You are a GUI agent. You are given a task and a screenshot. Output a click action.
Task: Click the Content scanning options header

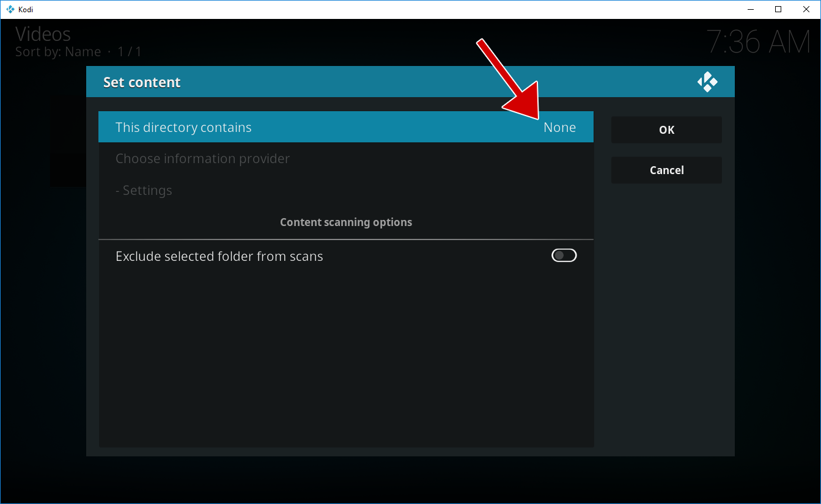345,222
